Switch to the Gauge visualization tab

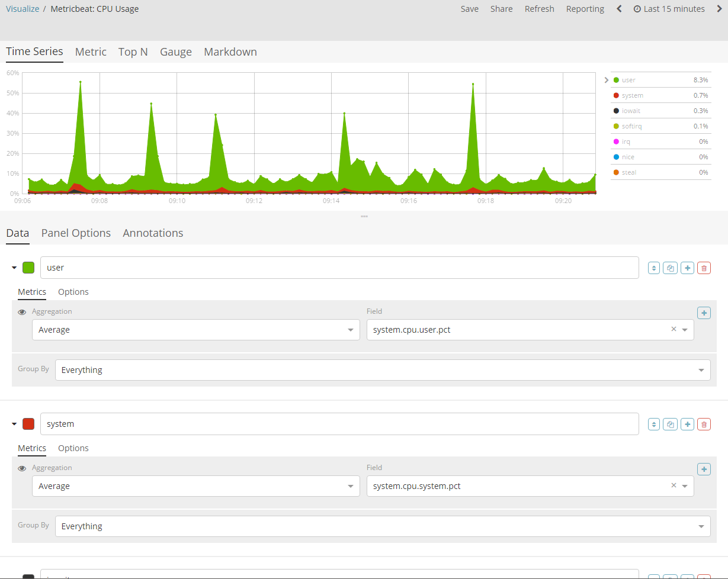tap(175, 52)
